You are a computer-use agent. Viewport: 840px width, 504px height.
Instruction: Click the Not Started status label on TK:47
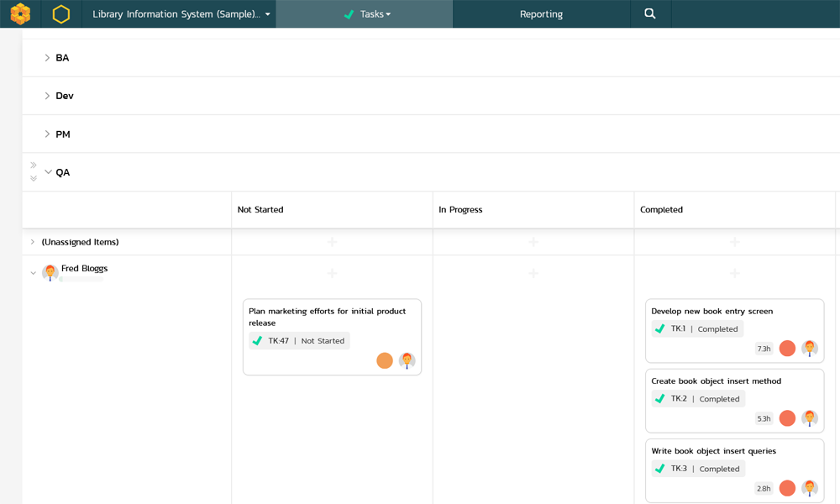pos(323,341)
